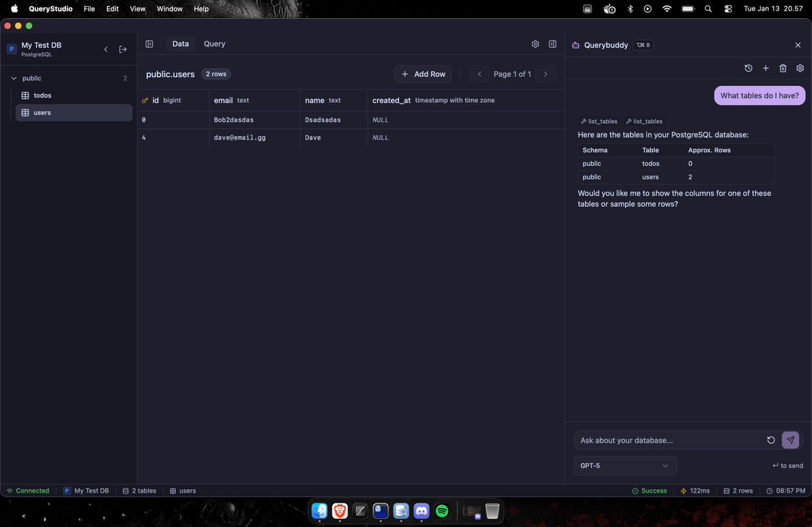The image size is (812, 527).
Task: Start a new Querybuddy chat with plus icon
Action: point(766,68)
